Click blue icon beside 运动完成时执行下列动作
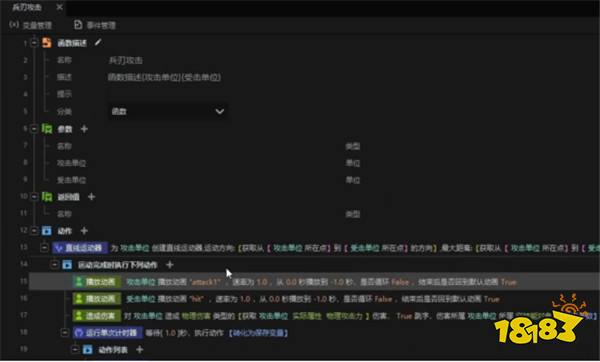The image size is (600, 362). (67, 265)
